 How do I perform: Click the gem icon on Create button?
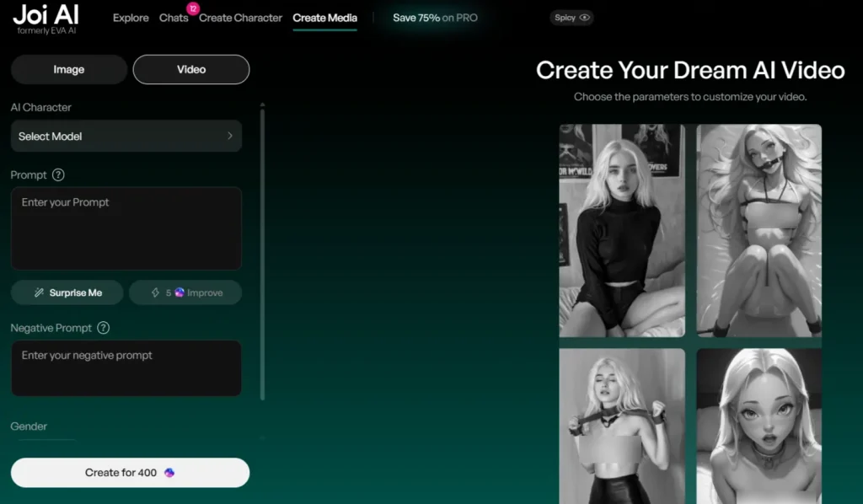169,473
